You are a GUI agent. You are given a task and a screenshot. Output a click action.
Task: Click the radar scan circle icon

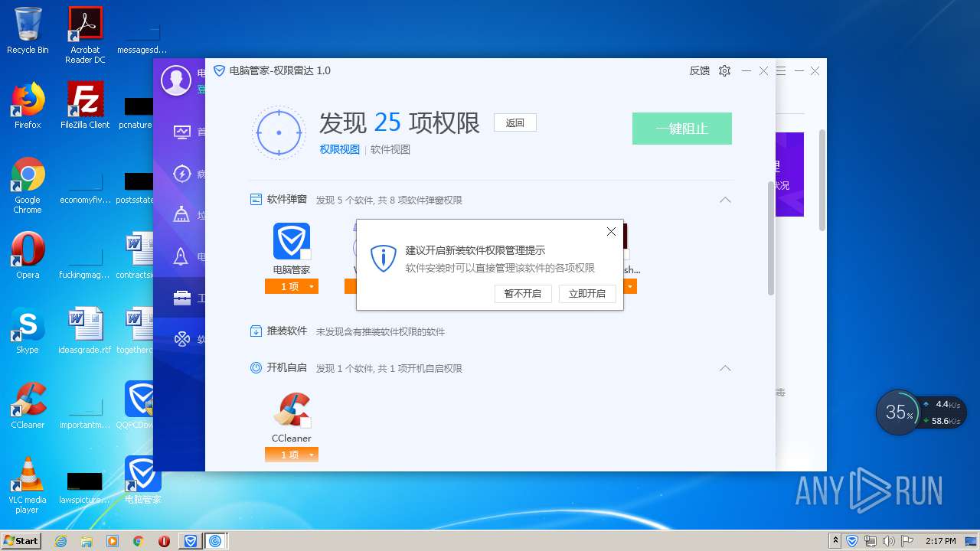[279, 132]
